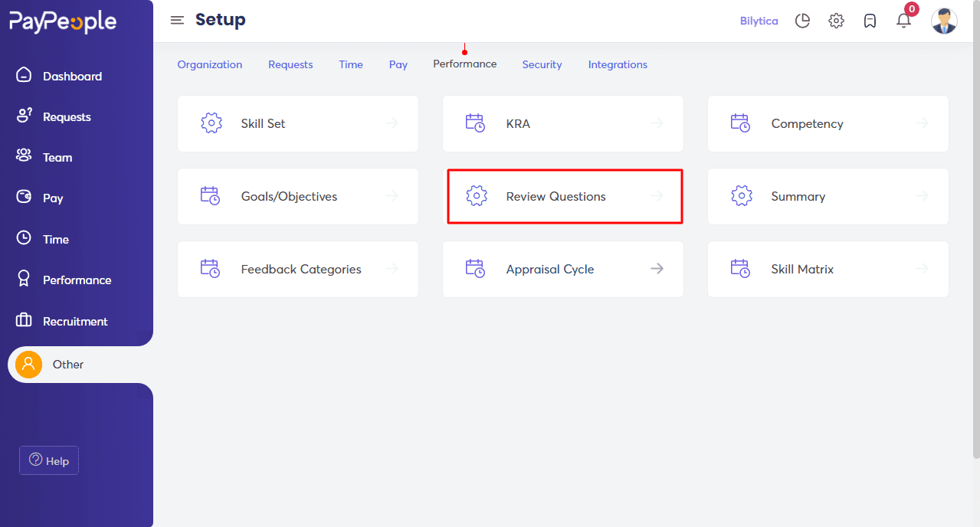980x527 pixels.
Task: Click the Goals/Objectives calendar icon
Action: tap(211, 196)
